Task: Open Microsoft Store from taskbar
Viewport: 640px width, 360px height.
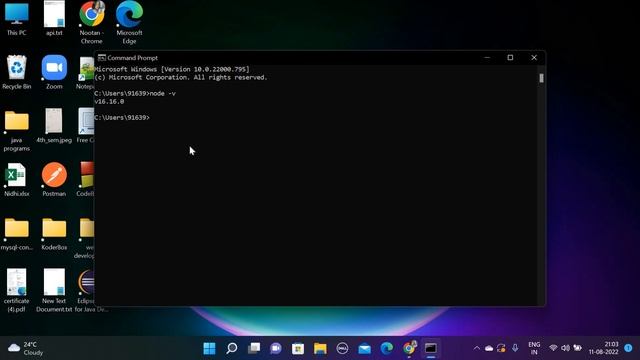Action: point(298,348)
